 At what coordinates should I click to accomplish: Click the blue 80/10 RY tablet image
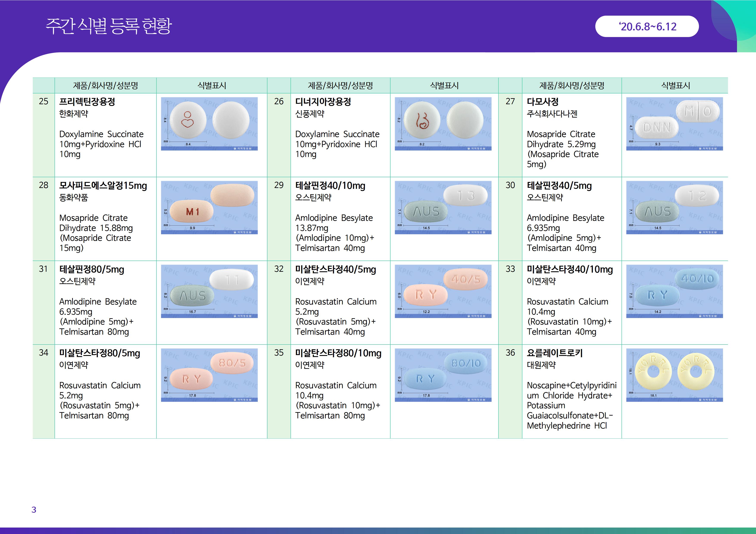coord(443,375)
